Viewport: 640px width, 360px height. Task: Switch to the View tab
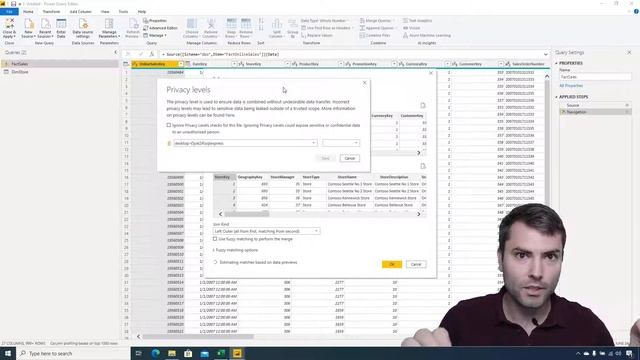105,11
